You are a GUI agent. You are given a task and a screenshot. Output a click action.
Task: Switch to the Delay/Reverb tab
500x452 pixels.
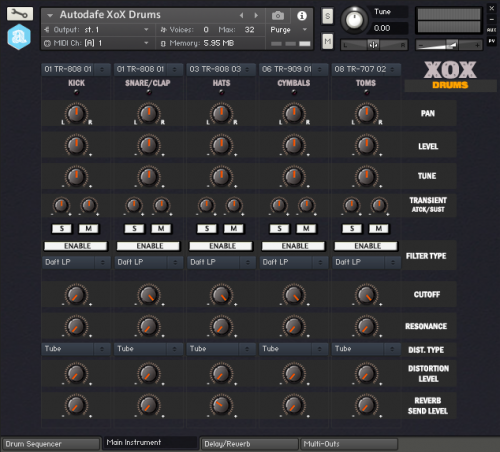249,444
